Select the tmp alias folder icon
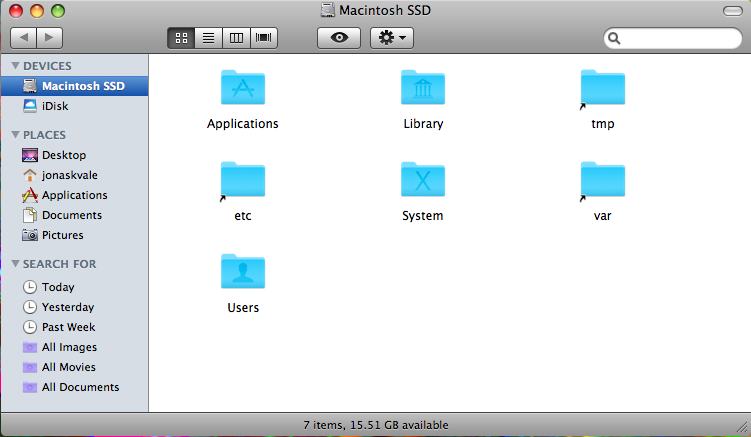Screen dimensions: 751x437 [x=603, y=89]
